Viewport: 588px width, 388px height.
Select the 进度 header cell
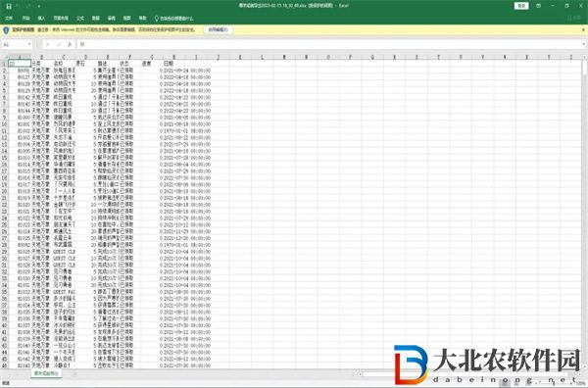click(x=152, y=64)
